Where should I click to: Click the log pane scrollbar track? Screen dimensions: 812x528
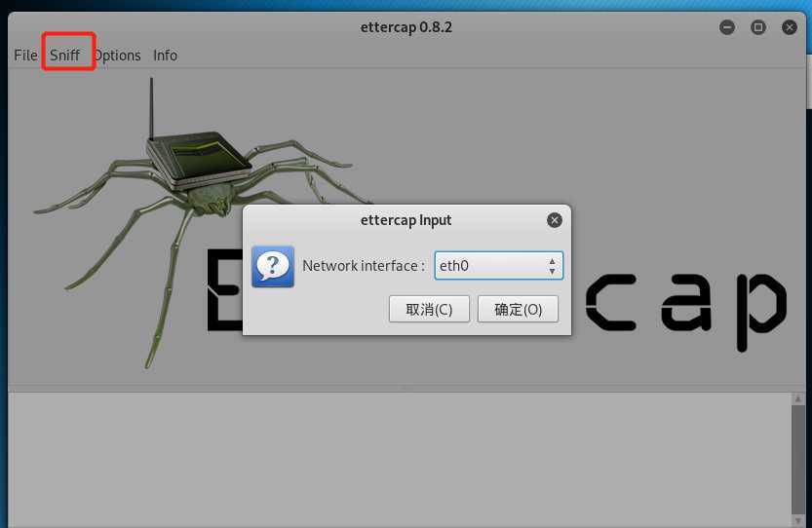(798, 461)
